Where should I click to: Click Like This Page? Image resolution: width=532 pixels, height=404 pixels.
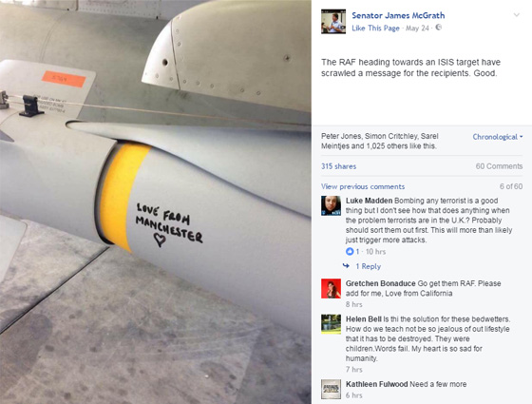point(375,29)
